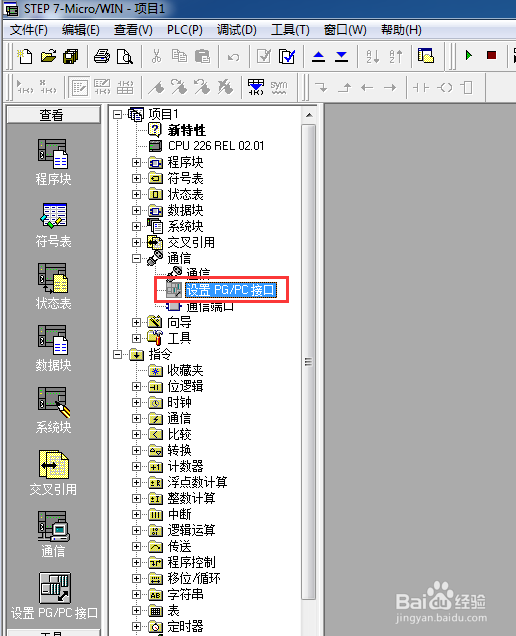
Task: Select 设置 PG/PC 接口 tree item
Action: 231,290
